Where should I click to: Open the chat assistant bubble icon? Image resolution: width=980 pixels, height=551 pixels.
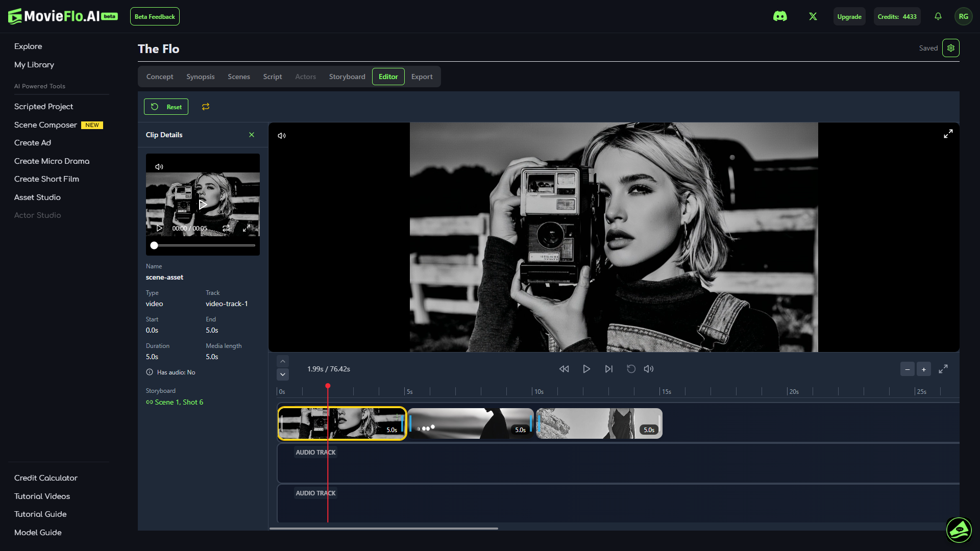[959, 530]
